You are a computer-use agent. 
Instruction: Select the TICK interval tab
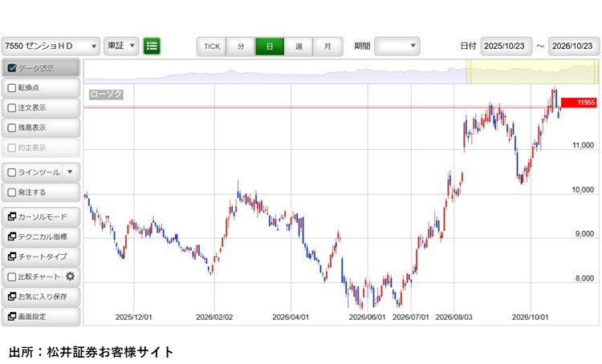pos(212,47)
